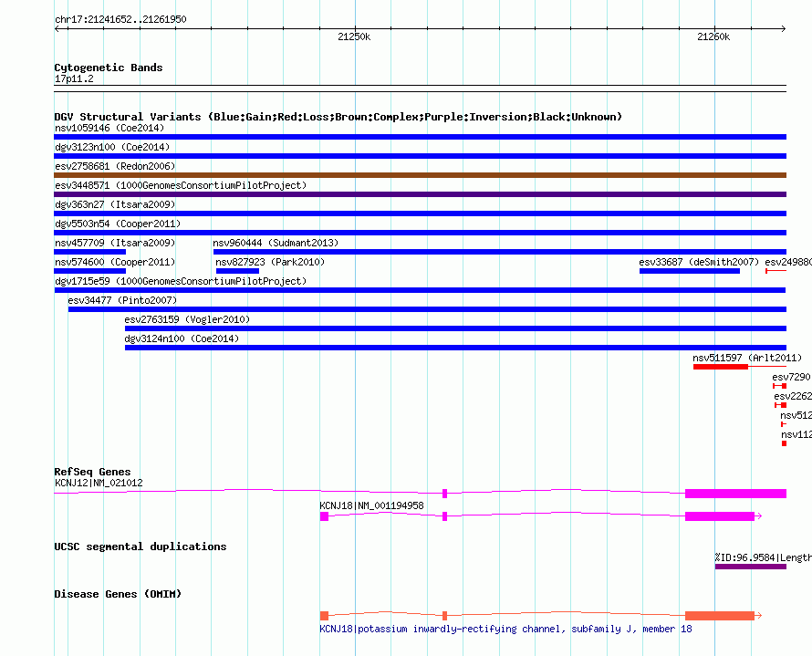Open variant dgv1715e59 (1000GenomesConsortiumPilotProject)
The width and height of the screenshot is (812, 656).
[x=420, y=290]
